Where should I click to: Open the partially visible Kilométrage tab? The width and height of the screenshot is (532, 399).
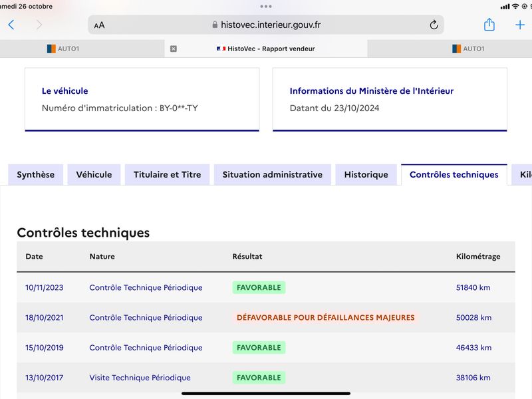click(522, 175)
